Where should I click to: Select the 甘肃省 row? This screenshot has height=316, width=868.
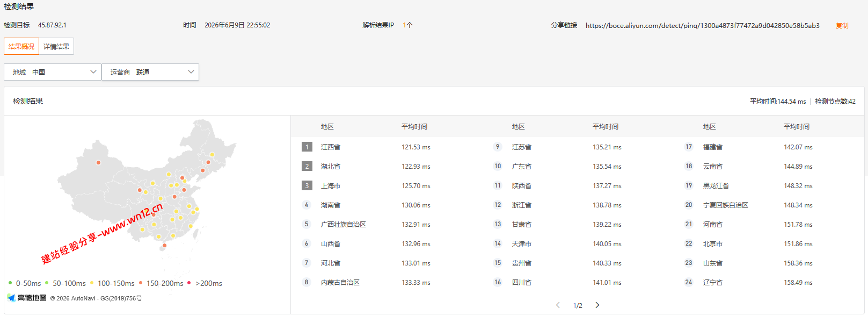pyautogui.click(x=577, y=224)
